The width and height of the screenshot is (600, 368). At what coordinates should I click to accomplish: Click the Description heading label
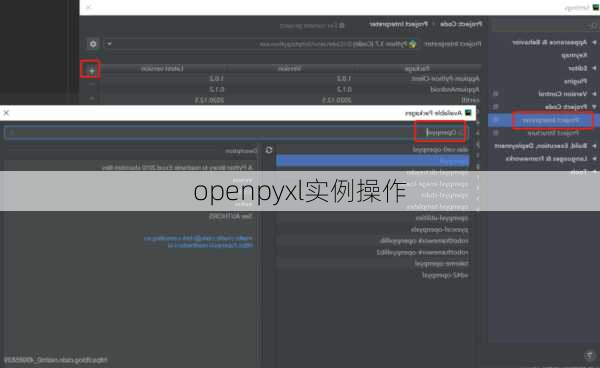coord(241,151)
